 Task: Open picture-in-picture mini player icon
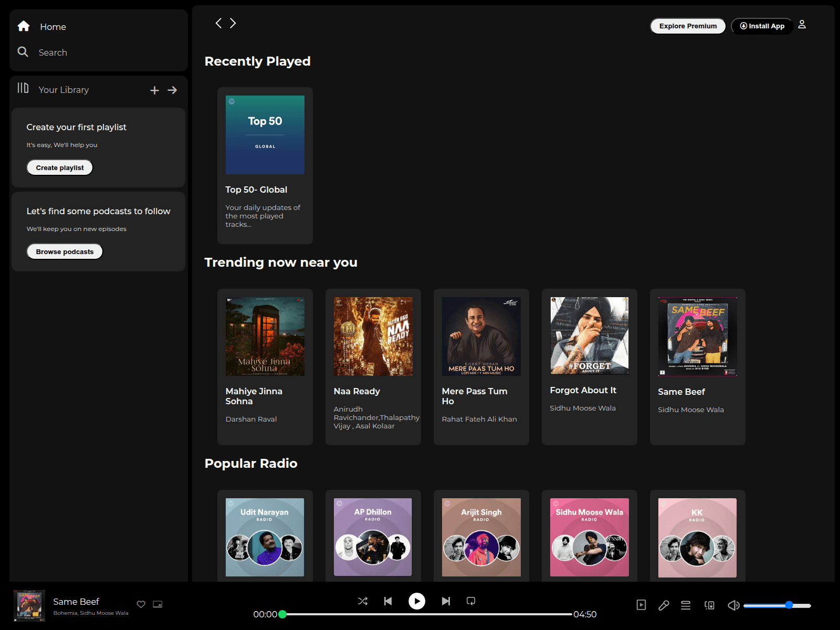pos(157,604)
